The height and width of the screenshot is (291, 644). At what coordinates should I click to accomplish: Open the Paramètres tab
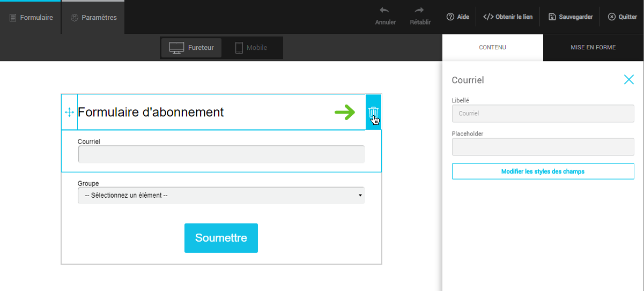click(94, 18)
